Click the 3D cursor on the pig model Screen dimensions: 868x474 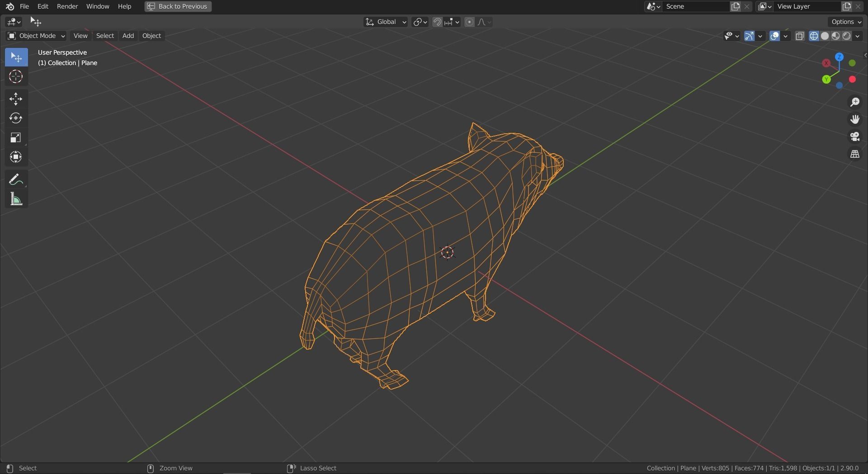(x=447, y=253)
